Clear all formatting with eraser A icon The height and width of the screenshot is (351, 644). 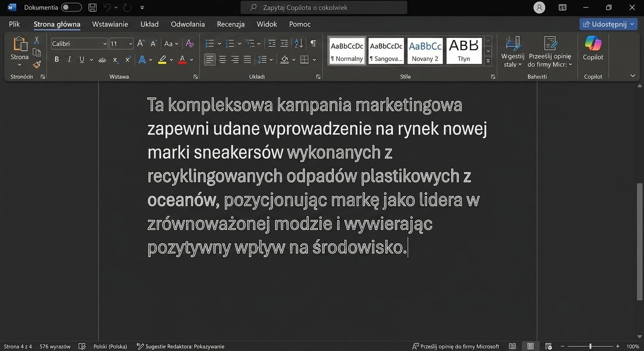click(x=190, y=43)
